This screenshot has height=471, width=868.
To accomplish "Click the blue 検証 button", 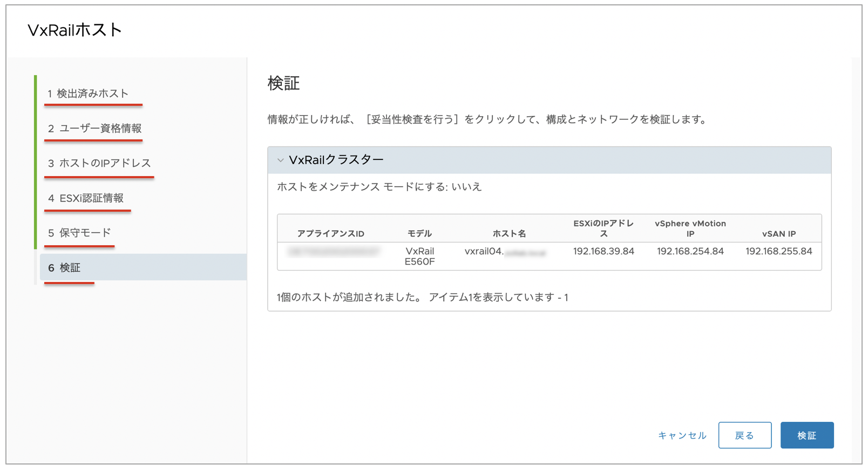I will [x=807, y=435].
